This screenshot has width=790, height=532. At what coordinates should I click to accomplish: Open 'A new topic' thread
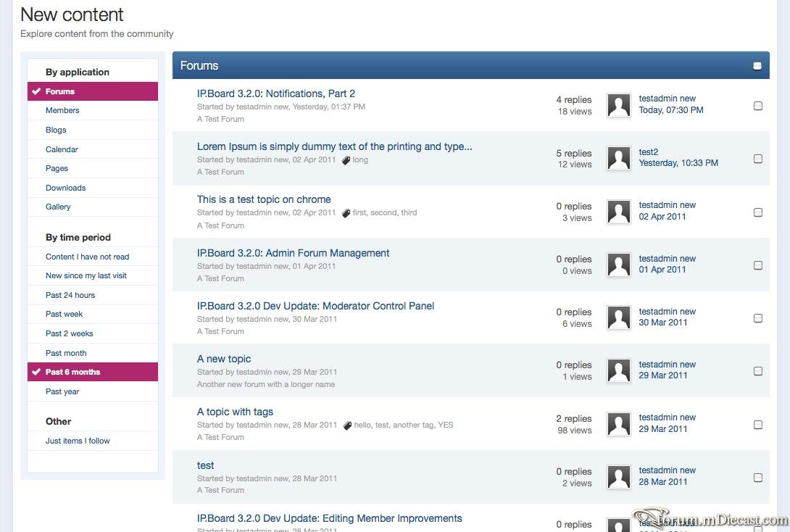[x=224, y=359]
